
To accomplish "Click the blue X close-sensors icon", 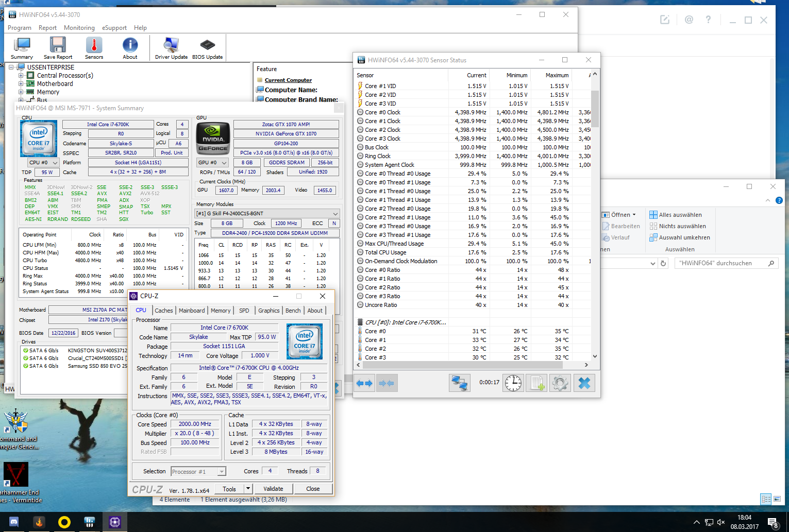I will pos(584,383).
